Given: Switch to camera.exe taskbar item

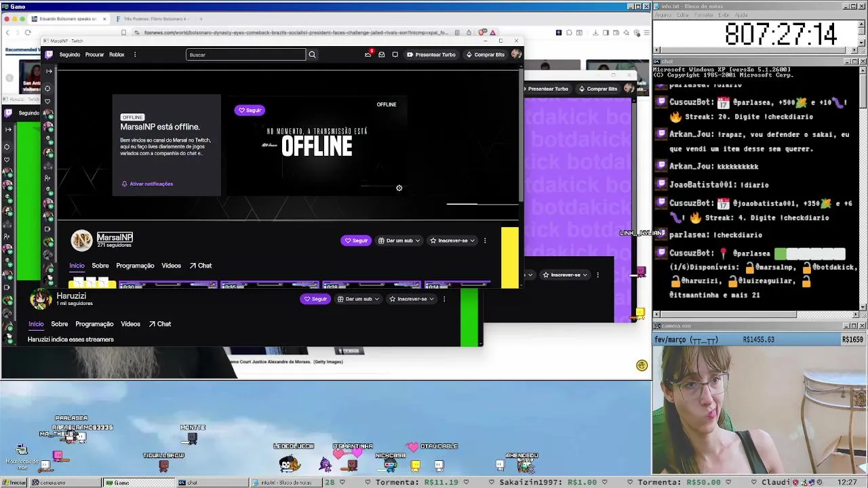Looking at the screenshot, I should (x=64, y=483).
